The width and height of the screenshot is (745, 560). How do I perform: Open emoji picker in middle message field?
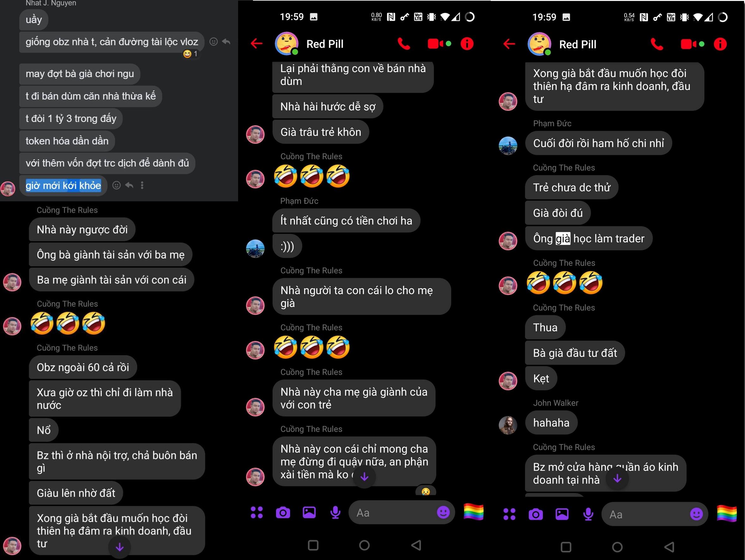(x=443, y=513)
